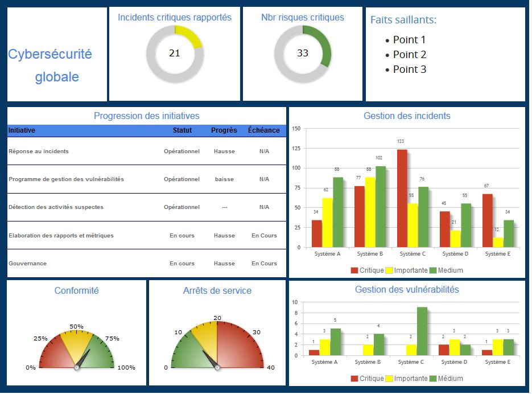This screenshot has width=532, height=394.
Task: Select the Gouvernance initiative name
Action: 27,263
